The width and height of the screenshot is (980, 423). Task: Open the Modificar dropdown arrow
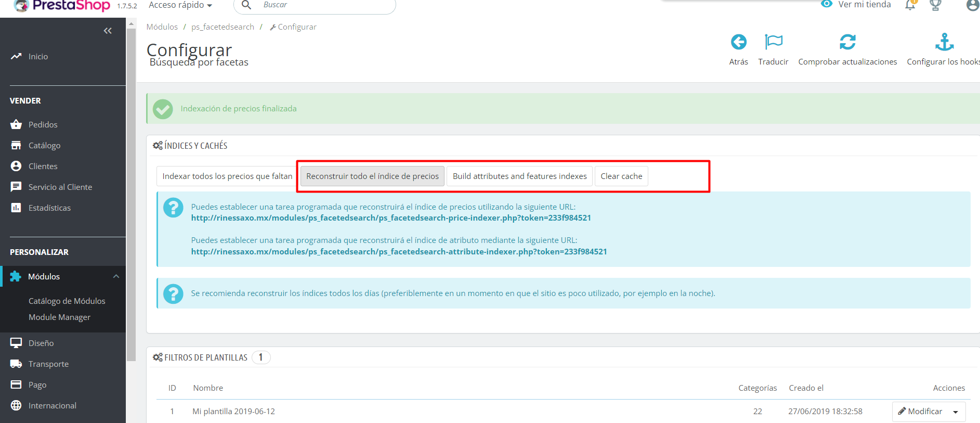click(956, 412)
